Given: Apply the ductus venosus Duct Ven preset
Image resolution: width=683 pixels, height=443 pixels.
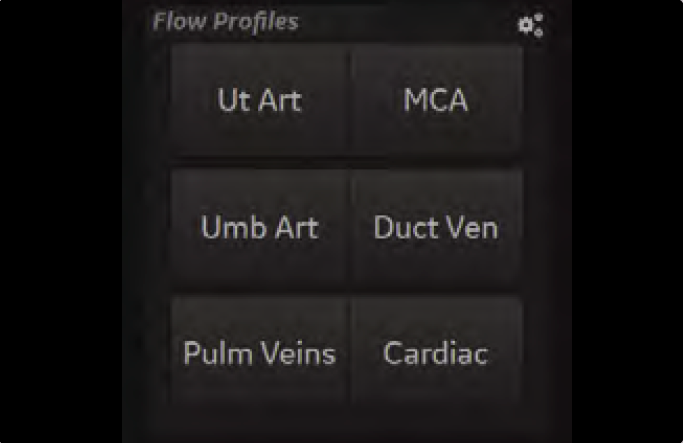Looking at the screenshot, I should pyautogui.click(x=436, y=227).
